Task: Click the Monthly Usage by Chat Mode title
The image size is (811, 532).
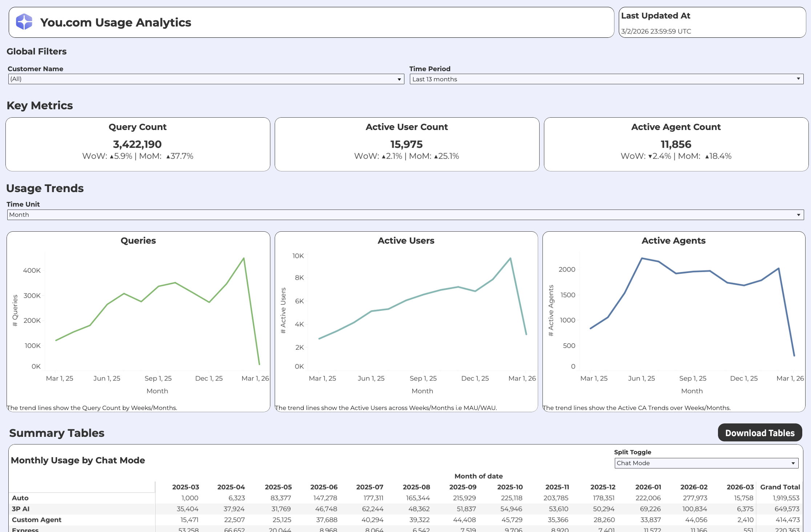Action: [78, 460]
